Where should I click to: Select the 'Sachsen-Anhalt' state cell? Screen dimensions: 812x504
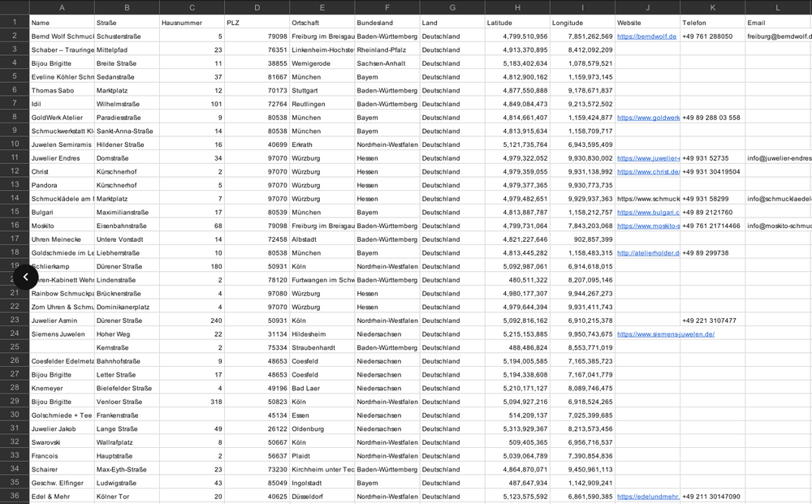387,63
